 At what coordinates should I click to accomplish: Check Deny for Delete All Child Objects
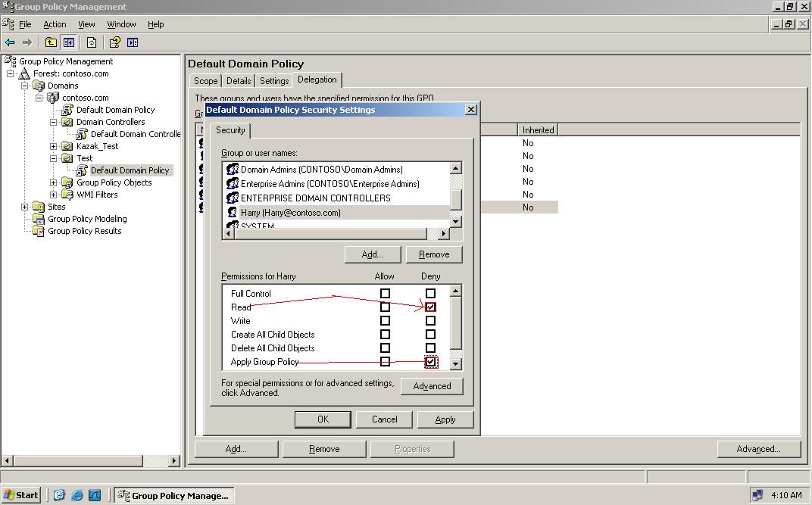pyautogui.click(x=430, y=348)
